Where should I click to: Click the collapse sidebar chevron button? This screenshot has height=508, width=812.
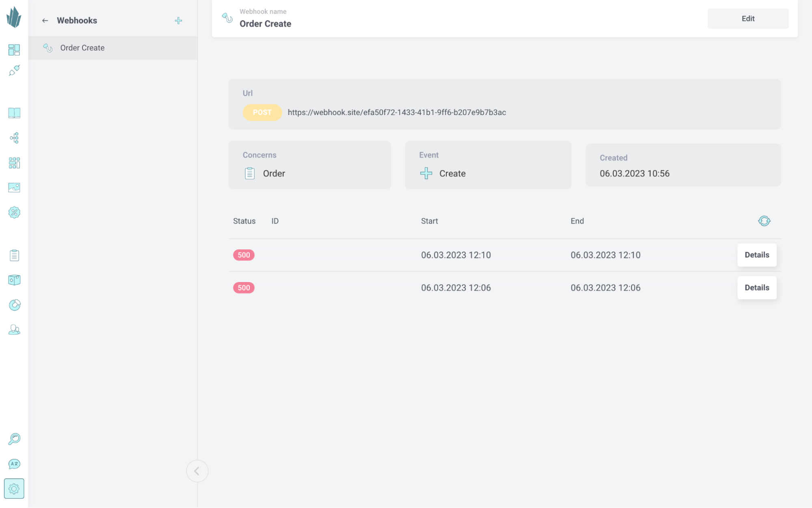(x=197, y=471)
